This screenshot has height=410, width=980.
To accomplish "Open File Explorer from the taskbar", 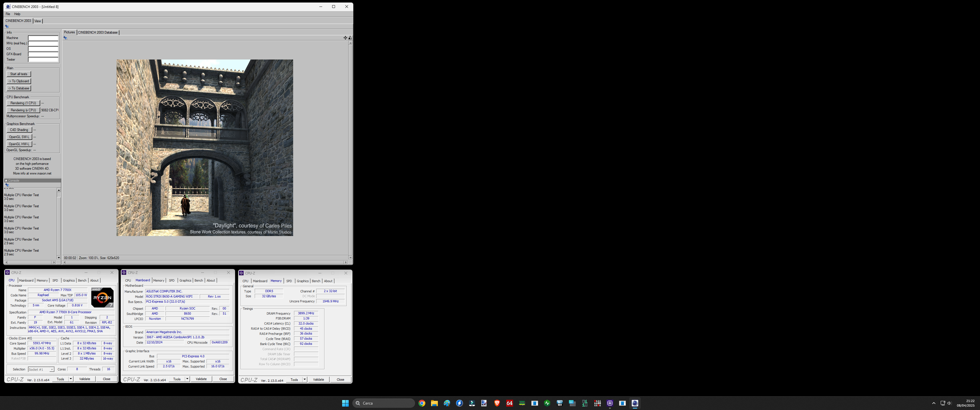I will [434, 403].
